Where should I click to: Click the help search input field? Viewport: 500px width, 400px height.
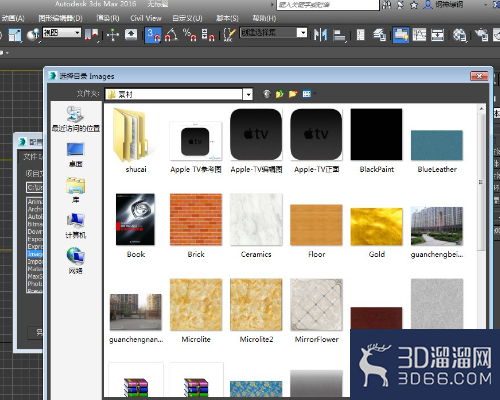(328, 5)
